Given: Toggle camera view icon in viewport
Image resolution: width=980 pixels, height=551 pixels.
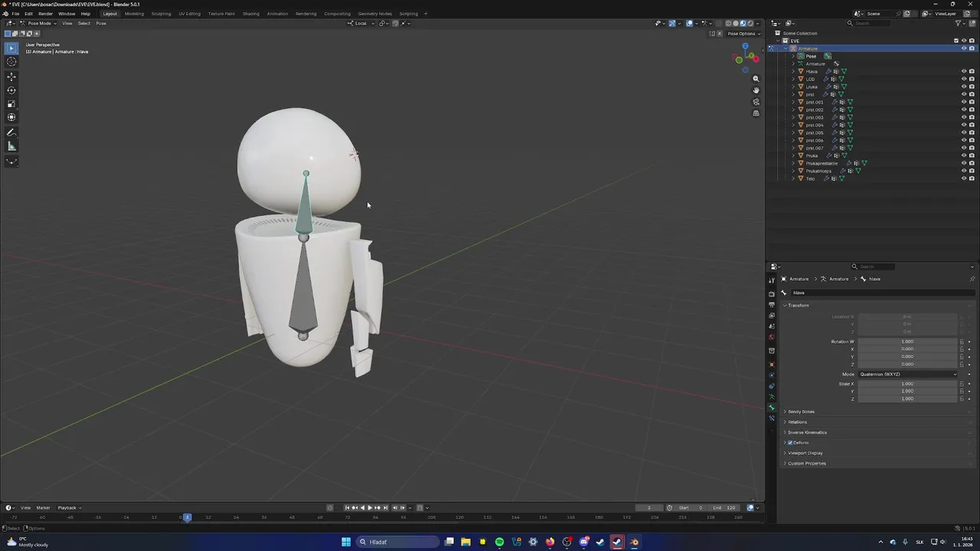Looking at the screenshot, I should (756, 102).
